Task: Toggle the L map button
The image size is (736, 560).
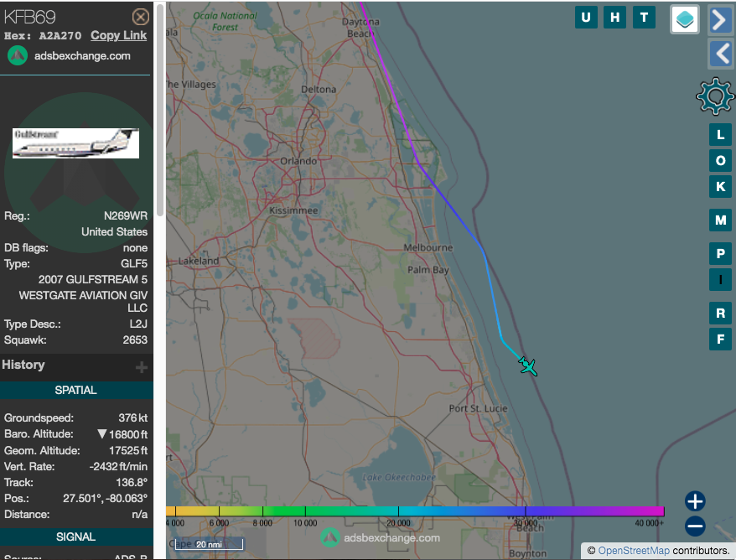Action: point(721,135)
